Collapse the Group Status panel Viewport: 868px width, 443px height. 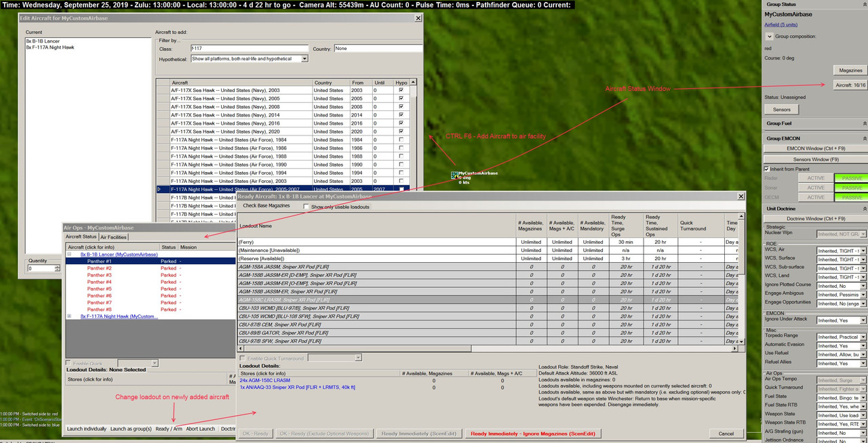coord(864,4)
